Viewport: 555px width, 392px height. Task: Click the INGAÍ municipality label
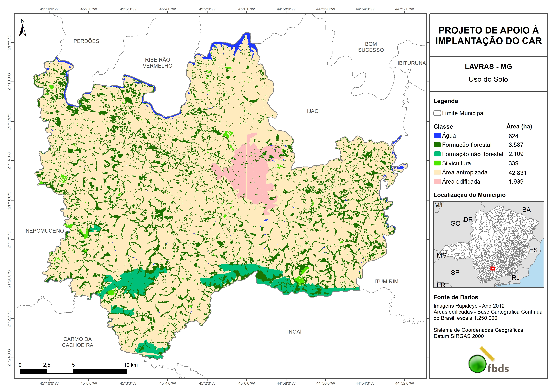(x=294, y=332)
